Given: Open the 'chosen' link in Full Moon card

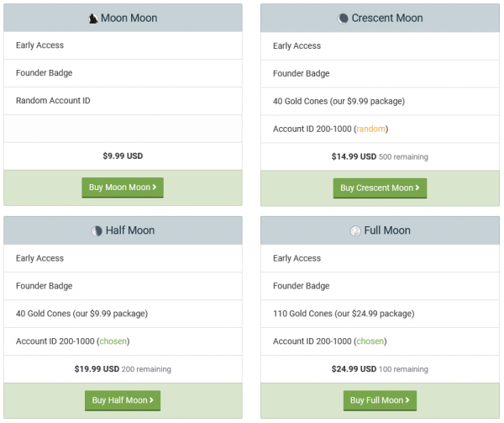Looking at the screenshot, I should pos(370,341).
